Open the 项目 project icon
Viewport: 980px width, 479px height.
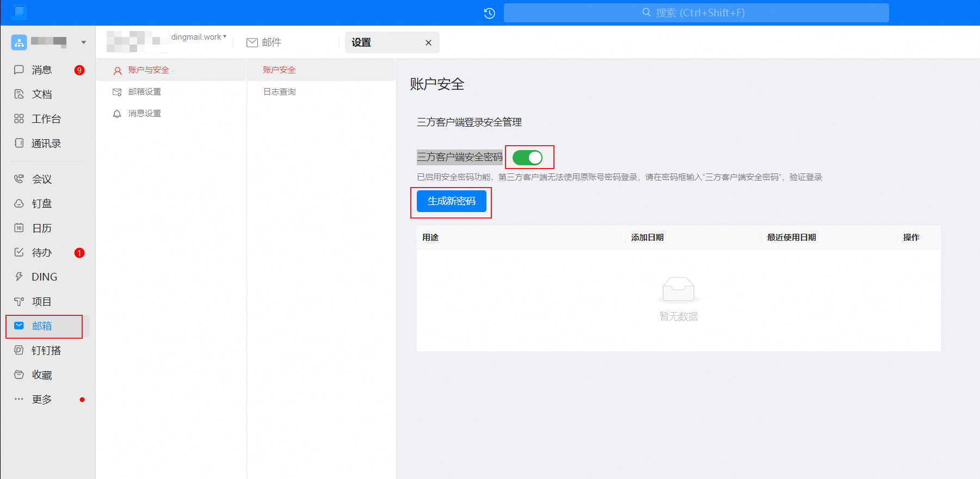point(19,301)
